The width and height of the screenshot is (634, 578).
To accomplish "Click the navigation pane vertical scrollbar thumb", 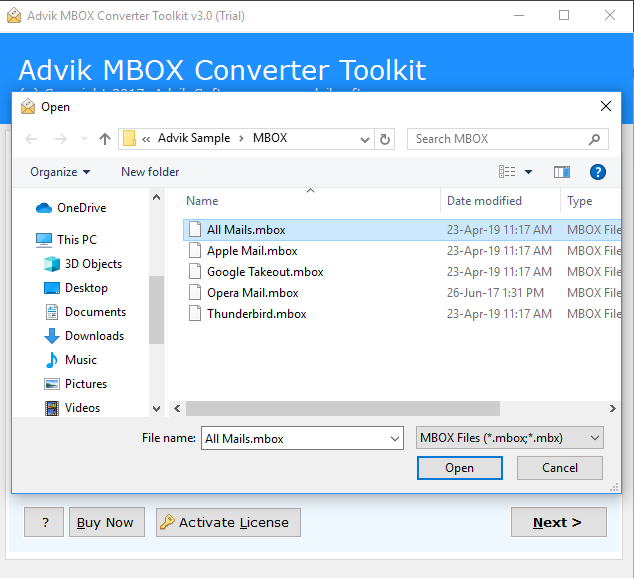I will pos(156,310).
